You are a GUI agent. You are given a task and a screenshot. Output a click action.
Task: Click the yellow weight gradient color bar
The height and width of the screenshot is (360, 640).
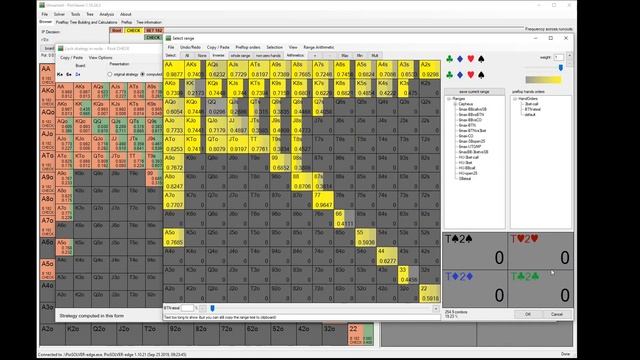[543, 80]
